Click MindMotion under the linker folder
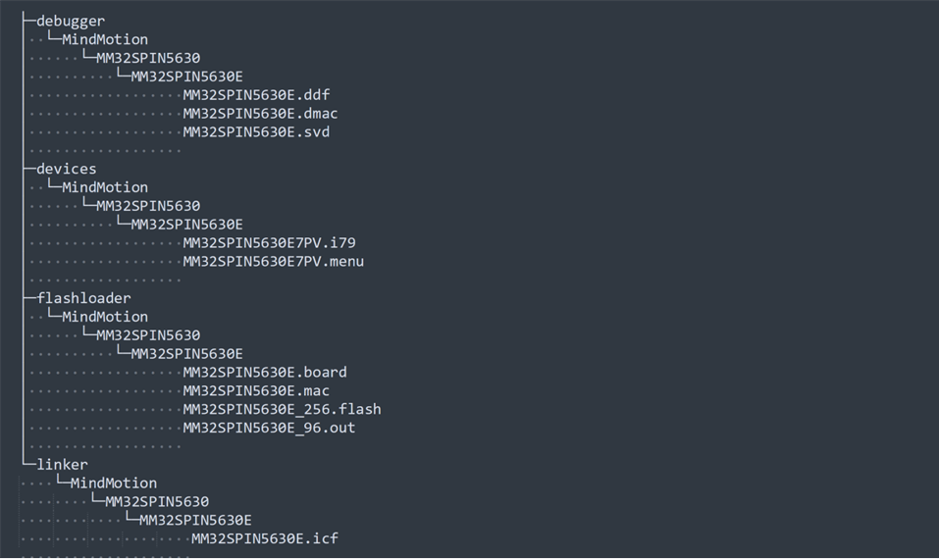Image resolution: width=939 pixels, height=560 pixels. point(113,484)
